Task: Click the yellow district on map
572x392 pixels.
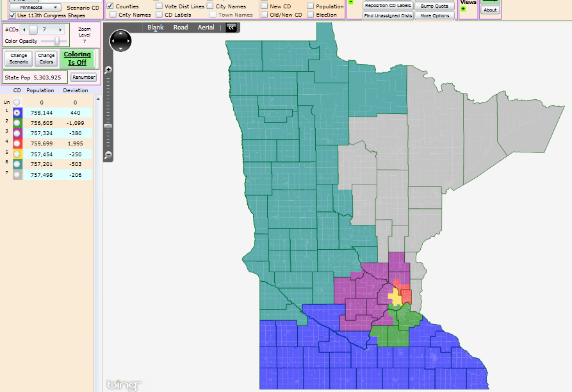Action: (395, 298)
